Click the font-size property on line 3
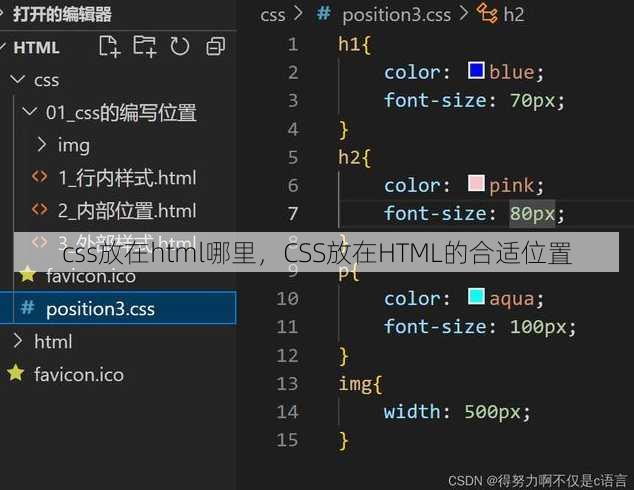Viewport: 634px width, 490px height. (436, 100)
